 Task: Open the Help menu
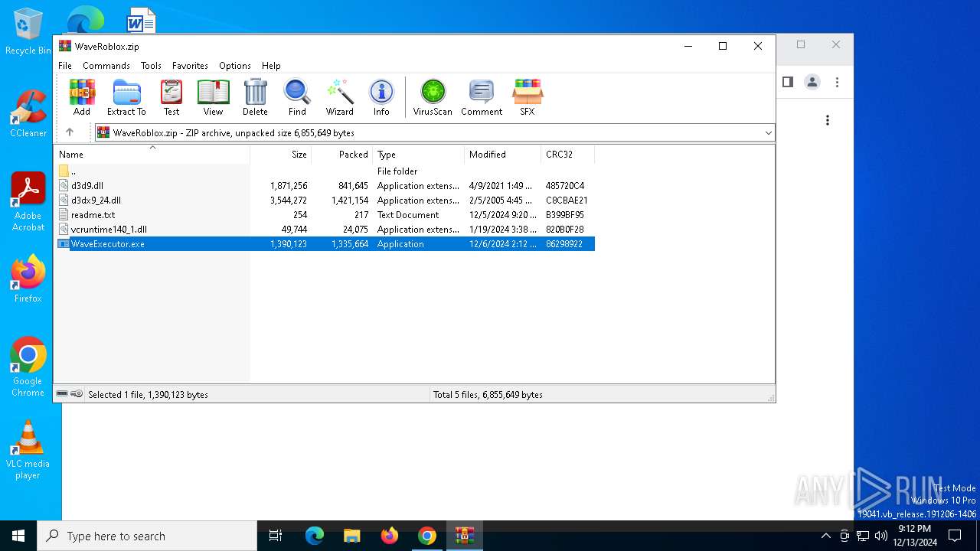click(271, 66)
